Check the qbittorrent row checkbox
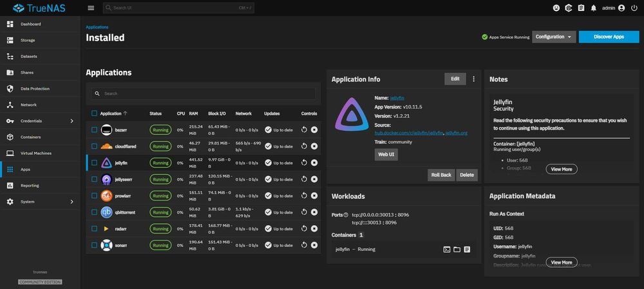 [x=95, y=212]
